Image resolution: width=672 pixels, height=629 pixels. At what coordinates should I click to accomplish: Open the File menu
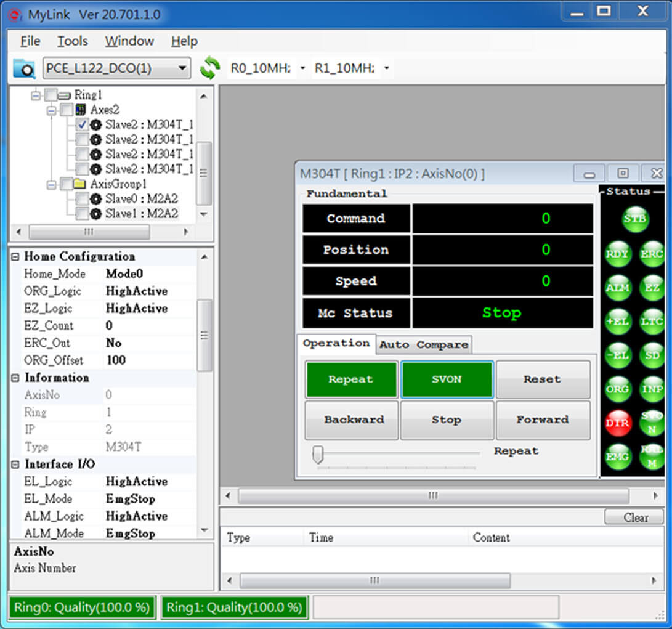click(x=30, y=41)
